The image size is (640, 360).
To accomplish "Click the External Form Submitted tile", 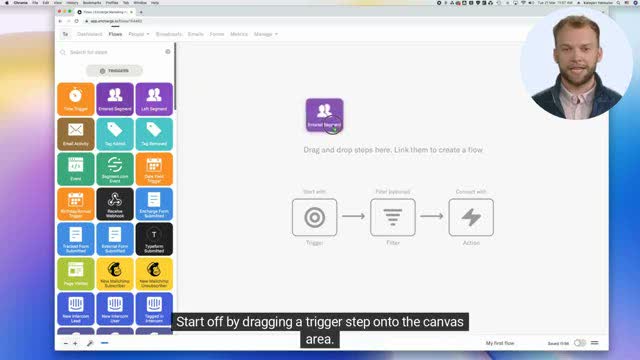I will 115,239.
